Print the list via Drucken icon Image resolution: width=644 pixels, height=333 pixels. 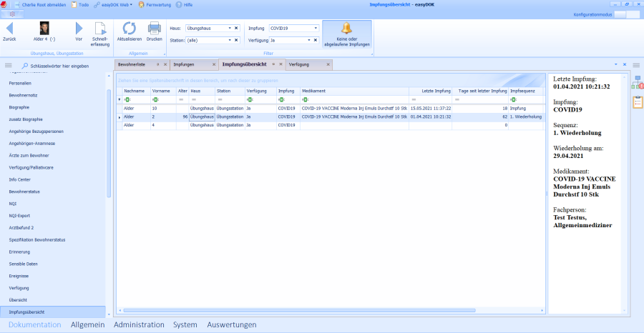coord(154,28)
